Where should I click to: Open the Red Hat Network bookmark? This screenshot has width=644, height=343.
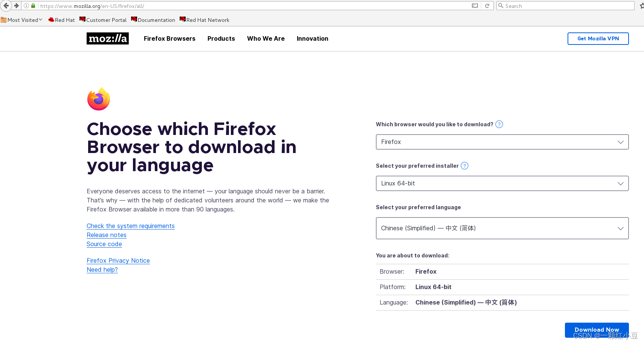204,20
